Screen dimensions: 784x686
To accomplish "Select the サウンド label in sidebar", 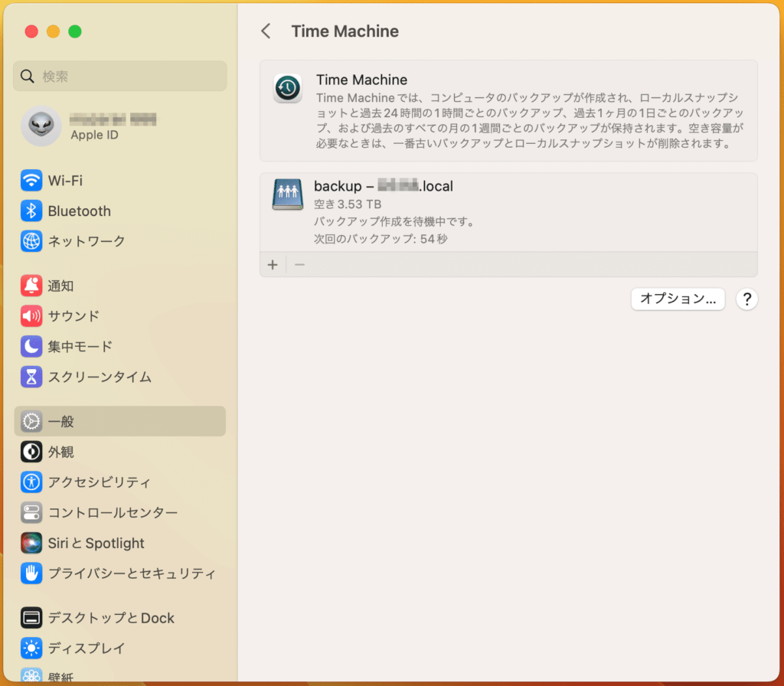I will pyautogui.click(x=73, y=316).
